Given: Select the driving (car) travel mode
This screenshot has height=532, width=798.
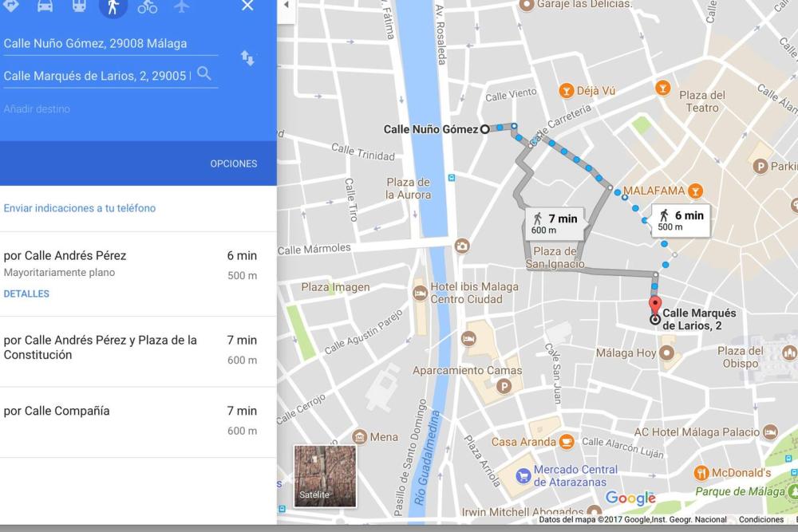Looking at the screenshot, I should [45, 6].
